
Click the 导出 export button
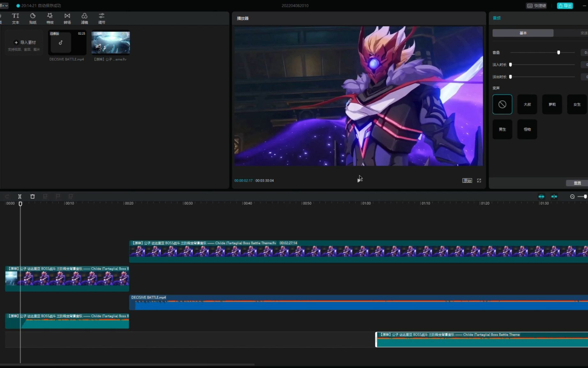click(x=565, y=6)
